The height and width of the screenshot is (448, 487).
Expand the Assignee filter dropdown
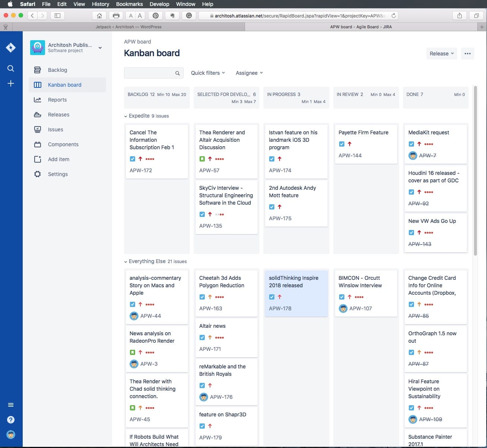coord(249,73)
